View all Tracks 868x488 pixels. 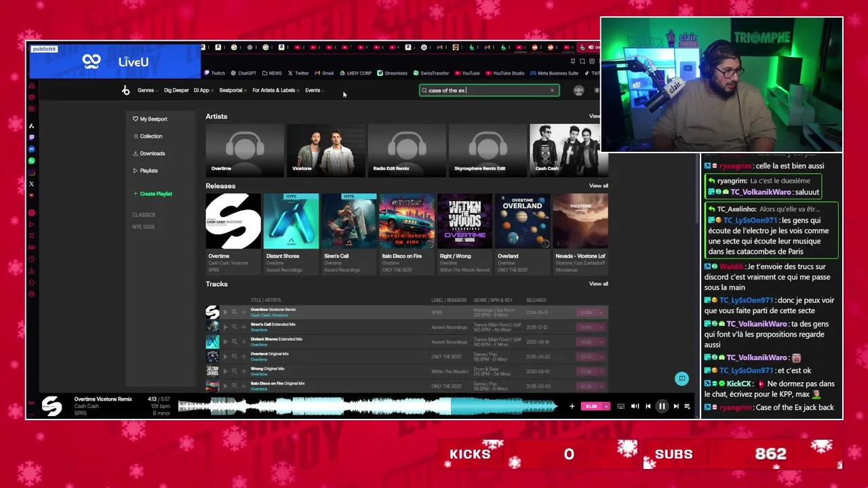598,284
